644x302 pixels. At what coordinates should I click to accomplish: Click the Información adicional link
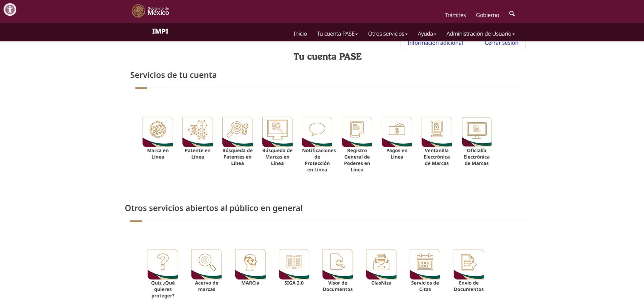pos(435,43)
